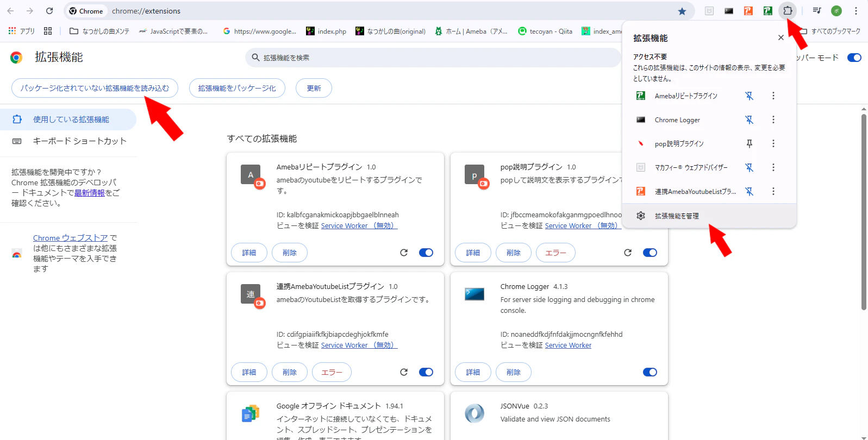The height and width of the screenshot is (440, 868).
Task: Click the Chrome Logger card icon
Action: pos(474,294)
